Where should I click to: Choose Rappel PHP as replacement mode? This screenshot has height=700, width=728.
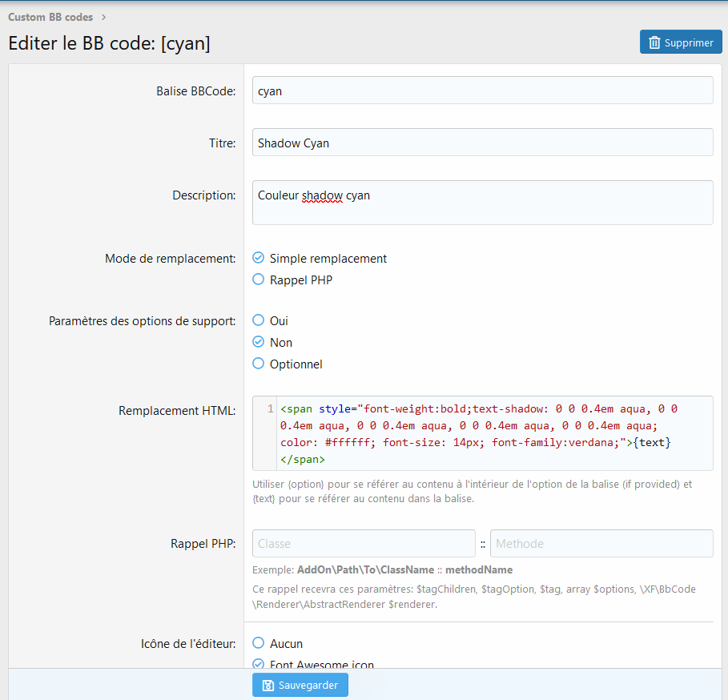coord(258,280)
